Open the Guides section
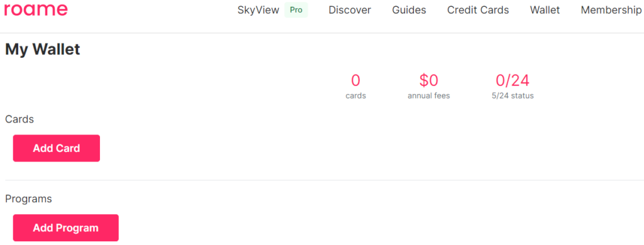 coord(409,10)
